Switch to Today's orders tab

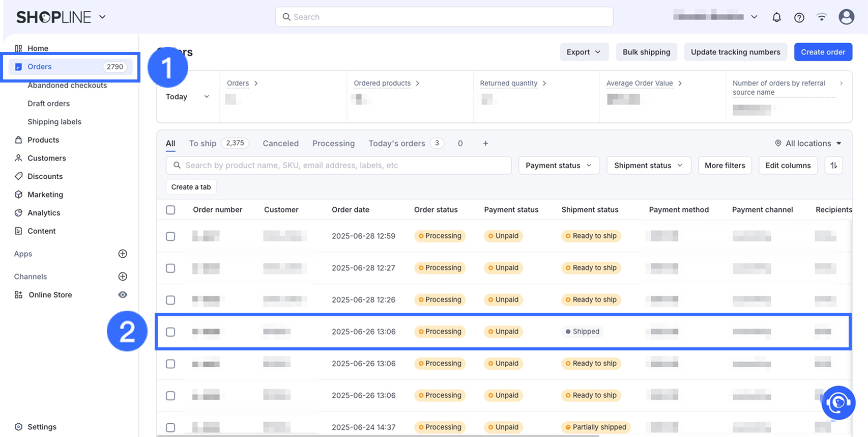point(406,143)
